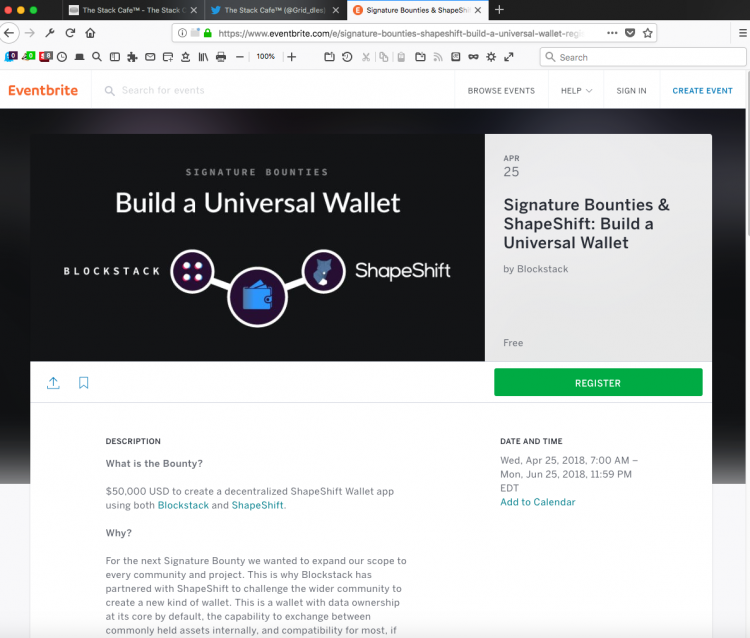This screenshot has height=638, width=750.
Task: Click organizer name by Blockstack
Action: [x=535, y=269]
